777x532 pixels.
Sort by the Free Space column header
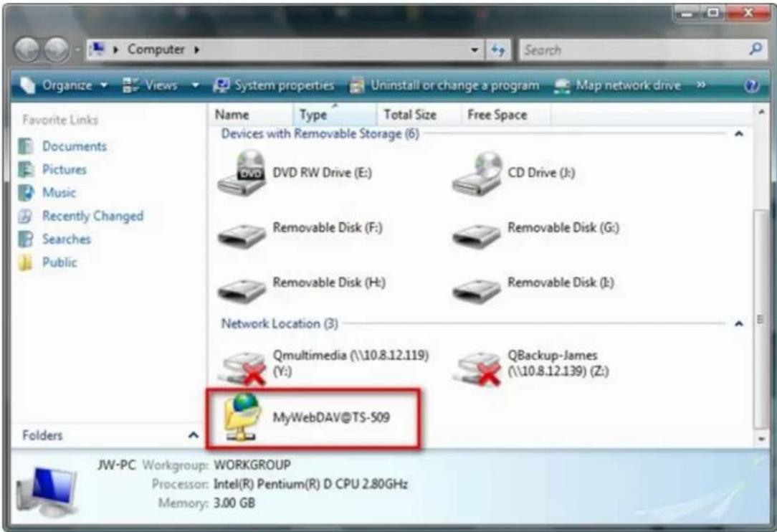click(x=505, y=115)
